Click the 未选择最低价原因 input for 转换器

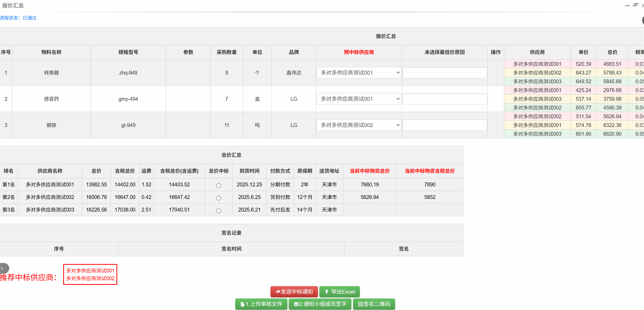pyautogui.click(x=445, y=72)
